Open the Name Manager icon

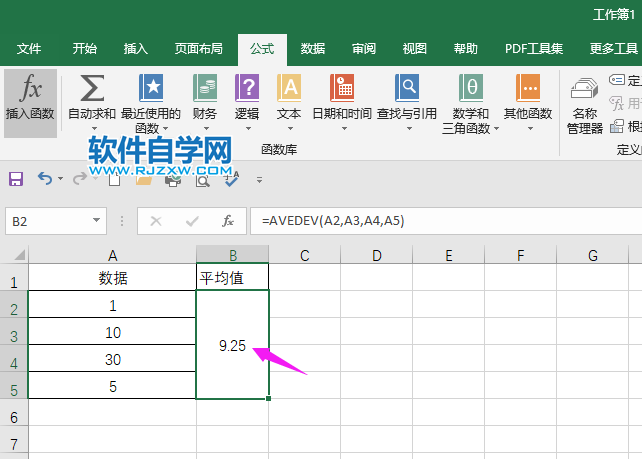pos(584,88)
